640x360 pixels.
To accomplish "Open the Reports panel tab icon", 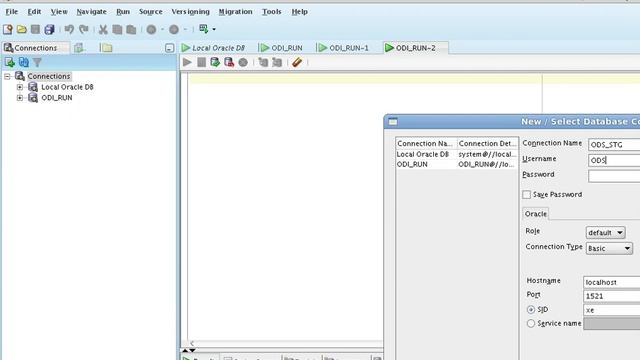I will click(x=79, y=48).
